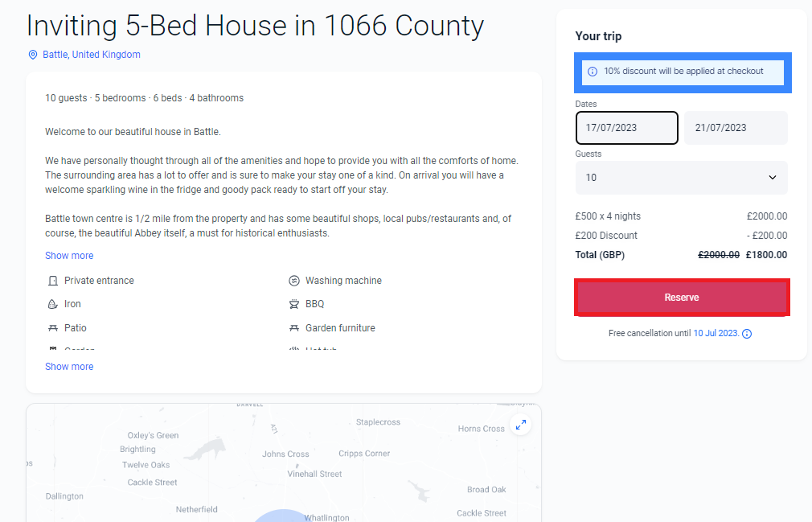
Task: Click the 21/07/2023 check-out date field
Action: click(735, 127)
